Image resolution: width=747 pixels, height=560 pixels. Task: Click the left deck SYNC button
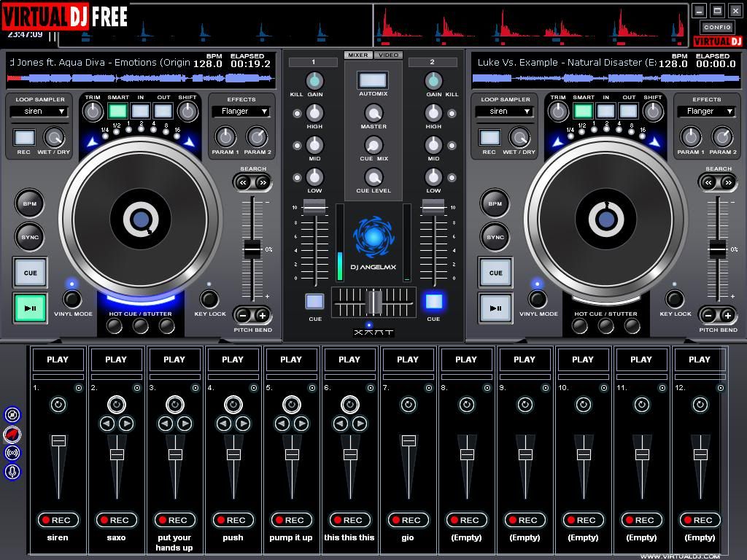tap(29, 237)
